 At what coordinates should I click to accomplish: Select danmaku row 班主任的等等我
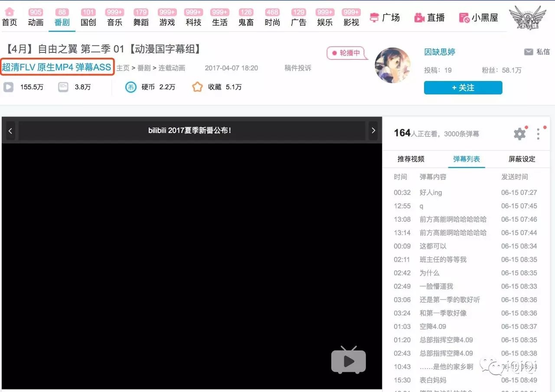pyautogui.click(x=466, y=259)
